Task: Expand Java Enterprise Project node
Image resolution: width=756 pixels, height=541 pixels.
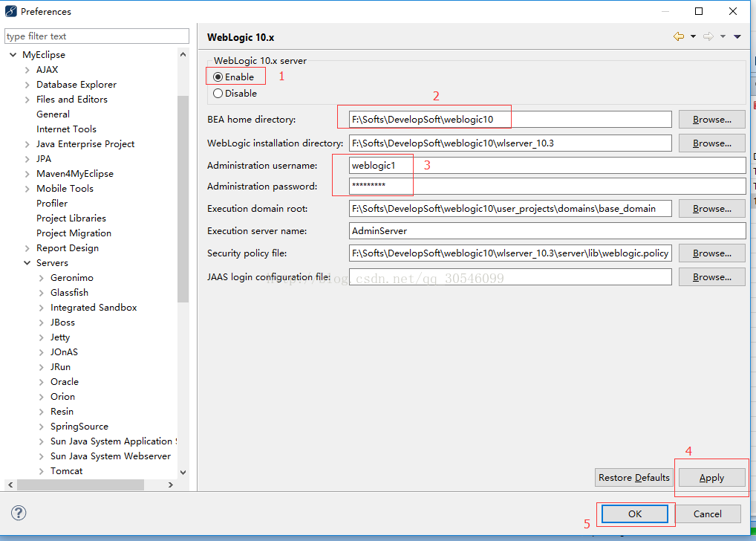Action: coord(27,144)
